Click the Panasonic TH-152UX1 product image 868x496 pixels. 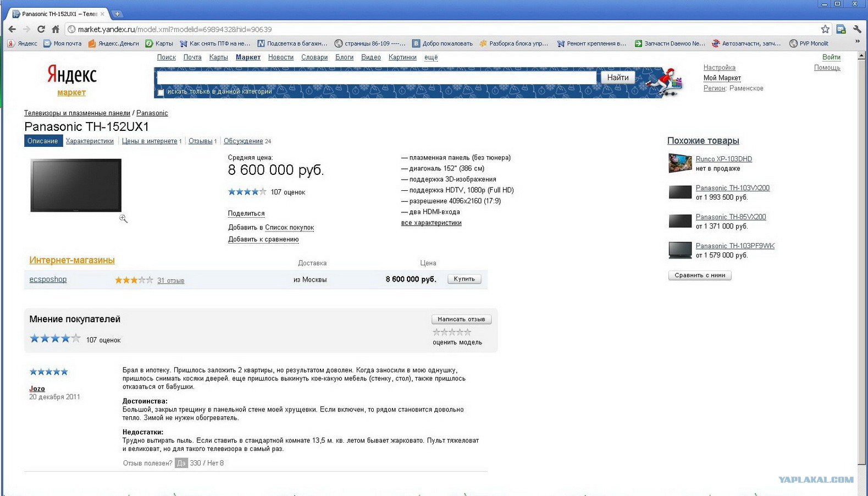coord(76,185)
